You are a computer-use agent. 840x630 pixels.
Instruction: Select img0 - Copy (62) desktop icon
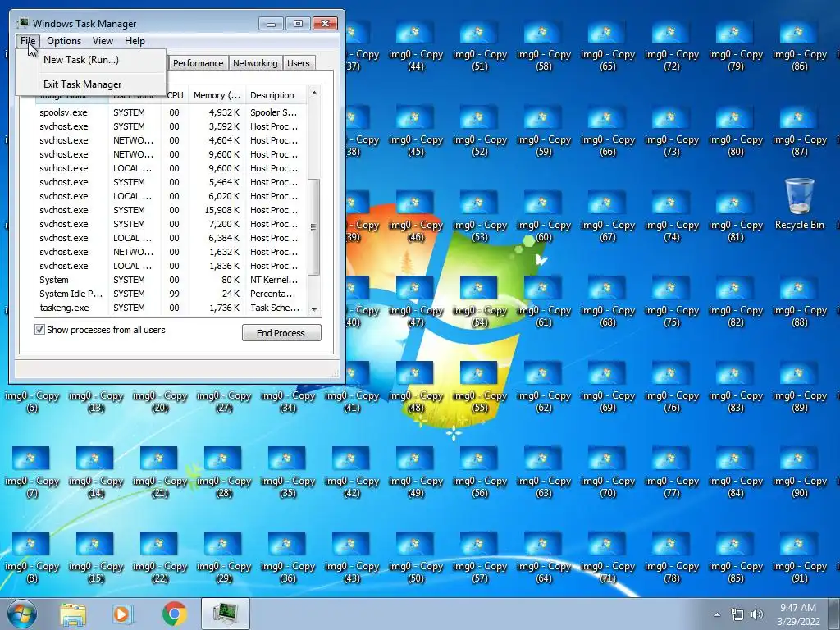[544, 387]
